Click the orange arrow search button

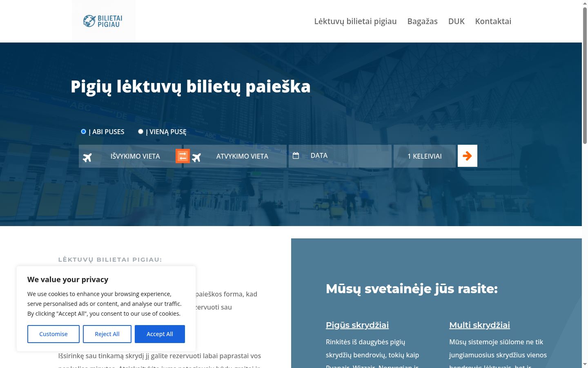468,156
